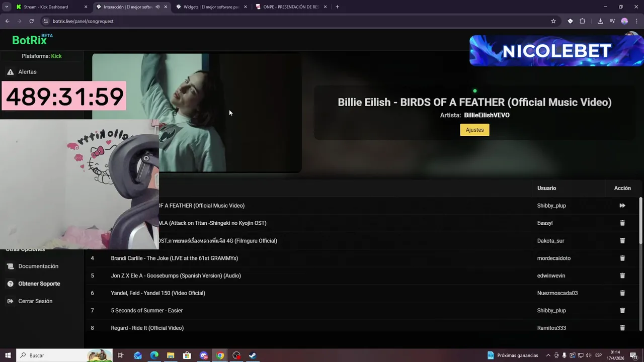Click the Acción column header
Image resolution: width=644 pixels, height=362 pixels.
622,188
